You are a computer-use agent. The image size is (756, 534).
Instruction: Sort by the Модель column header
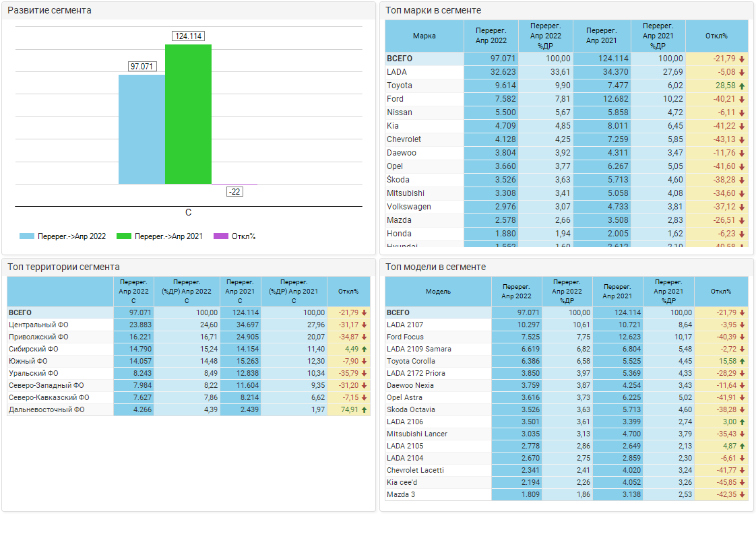(438, 292)
